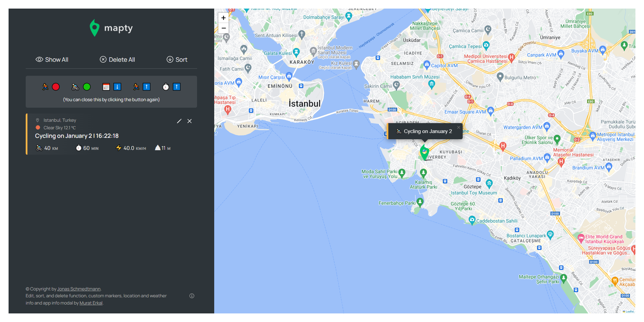This screenshot has width=644, height=322.
Task: Click the Bostancı Lunapark pin
Action: (x=550, y=235)
